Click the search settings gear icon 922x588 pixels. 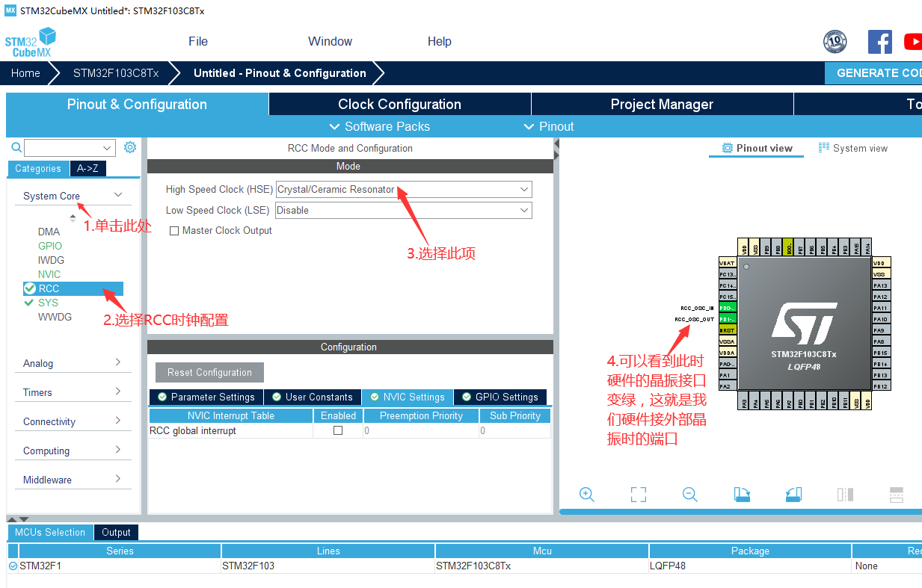[130, 147]
